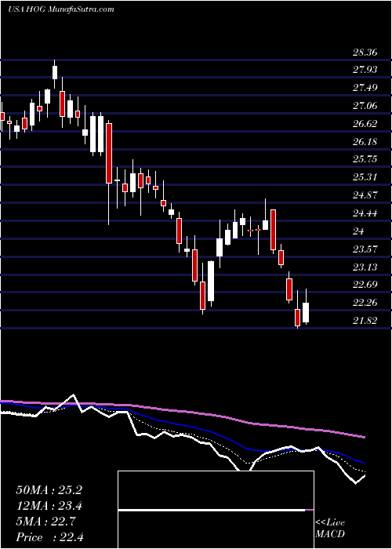
Task: Click the 25.75 price axis label
Action: pyautogui.click(x=365, y=159)
